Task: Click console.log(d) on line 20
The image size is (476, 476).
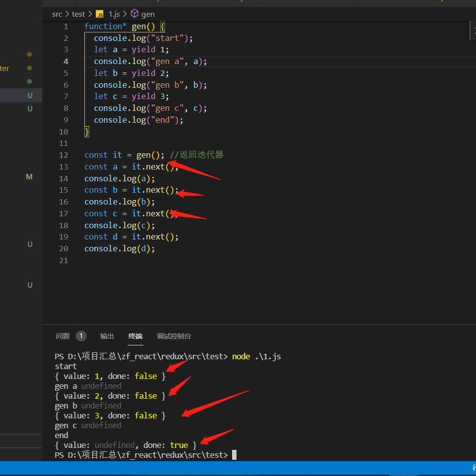Action: click(120, 249)
